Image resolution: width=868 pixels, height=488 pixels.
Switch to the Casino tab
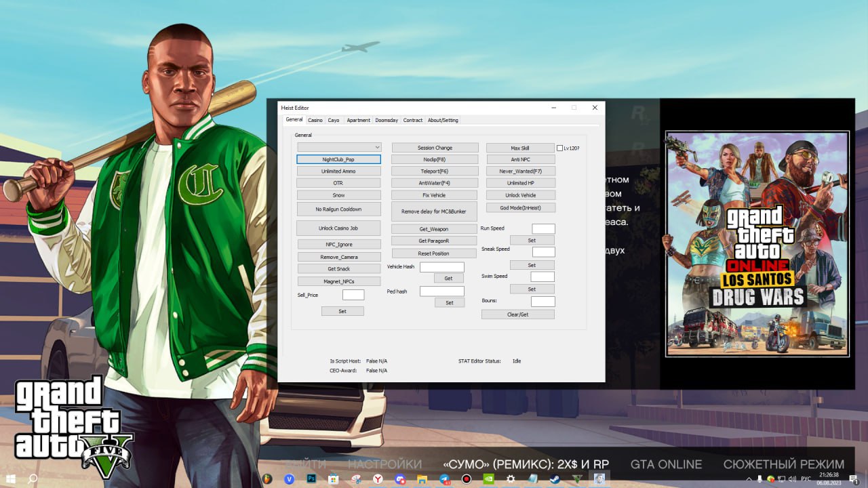pos(315,120)
